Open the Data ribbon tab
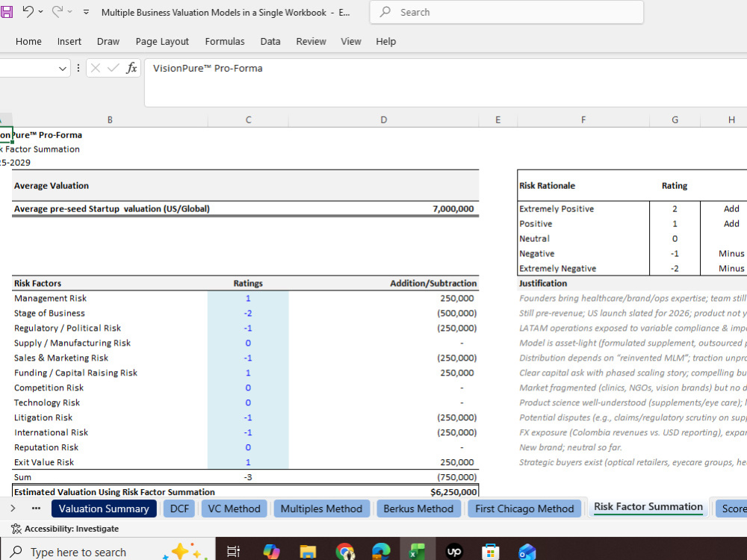The width and height of the screenshot is (747, 560). pyautogui.click(x=270, y=41)
